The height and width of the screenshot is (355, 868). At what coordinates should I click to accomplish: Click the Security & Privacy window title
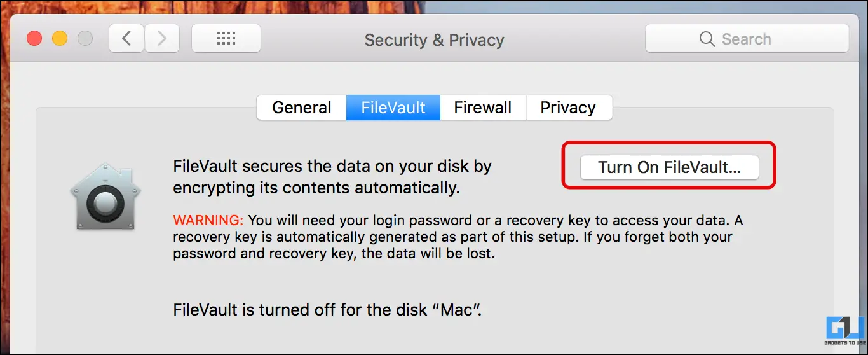coord(434,39)
